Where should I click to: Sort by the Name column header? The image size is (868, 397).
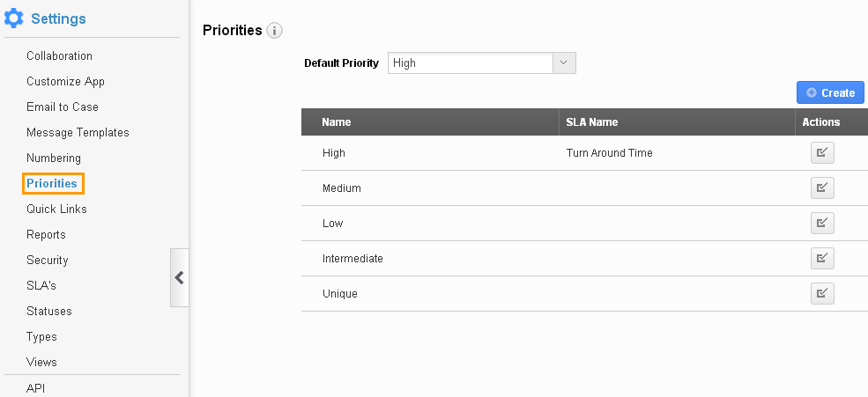[337, 122]
